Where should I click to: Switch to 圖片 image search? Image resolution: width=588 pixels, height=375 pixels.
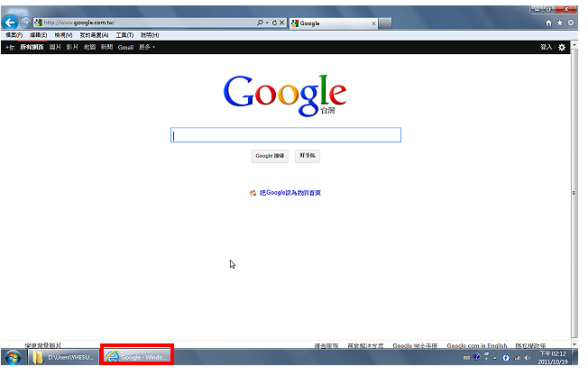coord(55,47)
